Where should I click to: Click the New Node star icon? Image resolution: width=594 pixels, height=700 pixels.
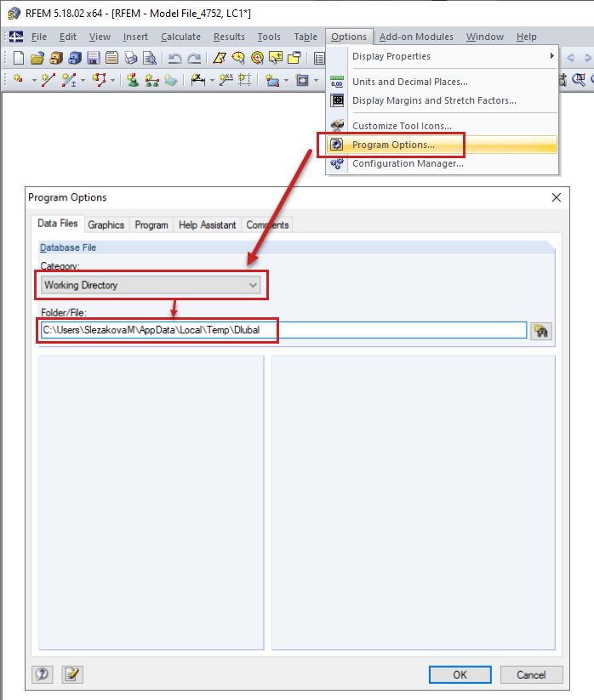pyautogui.click(x=19, y=80)
